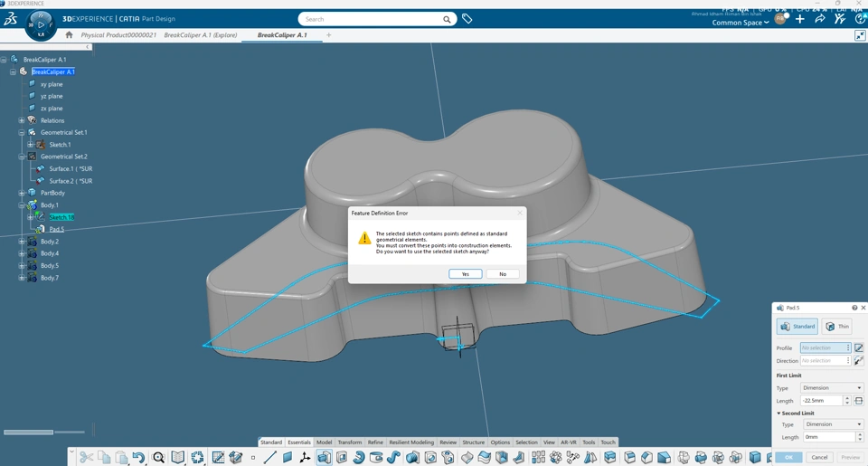Select the Plane tool icon
The width and height of the screenshot is (868, 466).
(288, 457)
